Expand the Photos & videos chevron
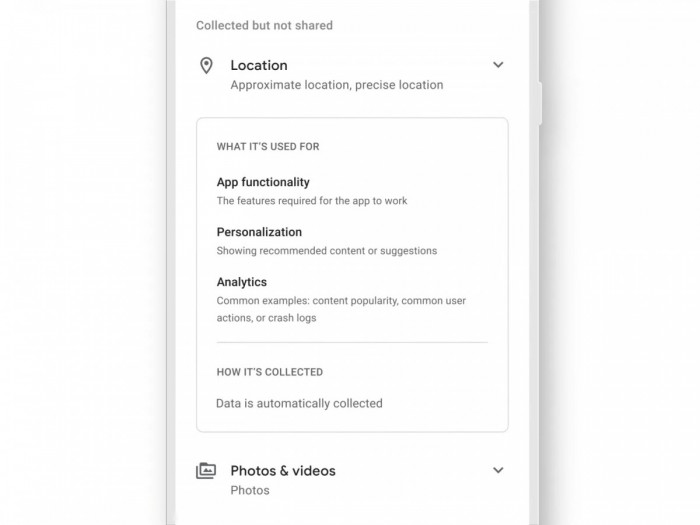The image size is (700, 525). point(498,470)
